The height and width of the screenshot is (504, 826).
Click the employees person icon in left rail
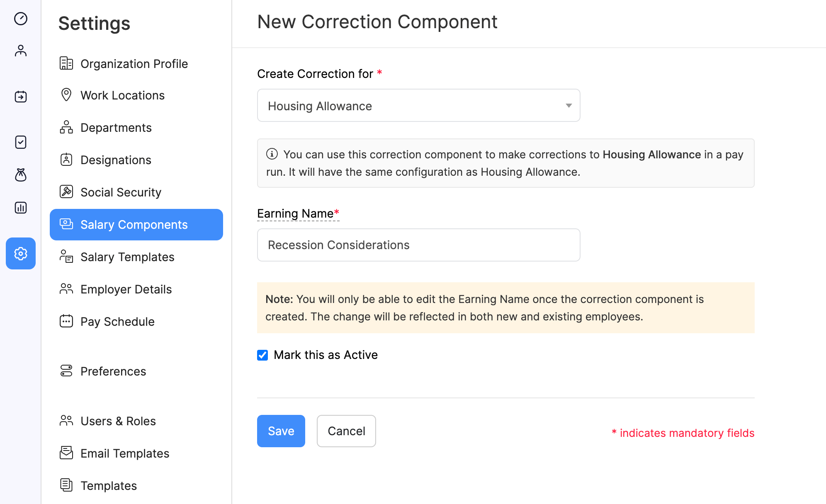[x=21, y=51]
